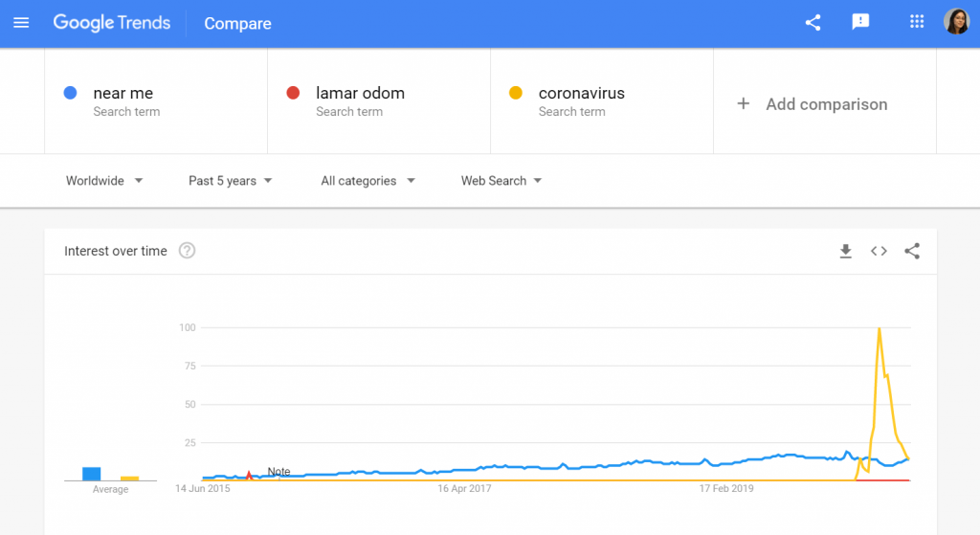980x535 pixels.
Task: Open the hamburger main menu
Action: [21, 23]
